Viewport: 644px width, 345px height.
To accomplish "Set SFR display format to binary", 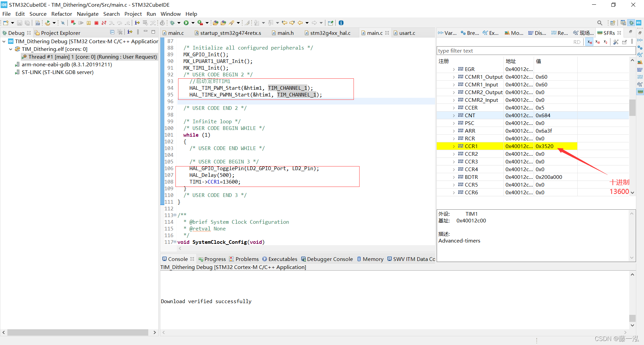I will pyautogui.click(x=605, y=42).
